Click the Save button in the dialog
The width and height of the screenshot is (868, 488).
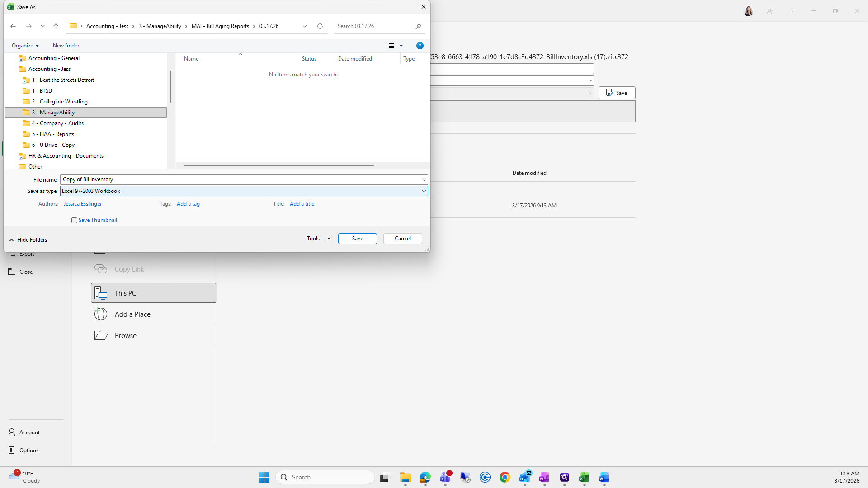(x=357, y=239)
